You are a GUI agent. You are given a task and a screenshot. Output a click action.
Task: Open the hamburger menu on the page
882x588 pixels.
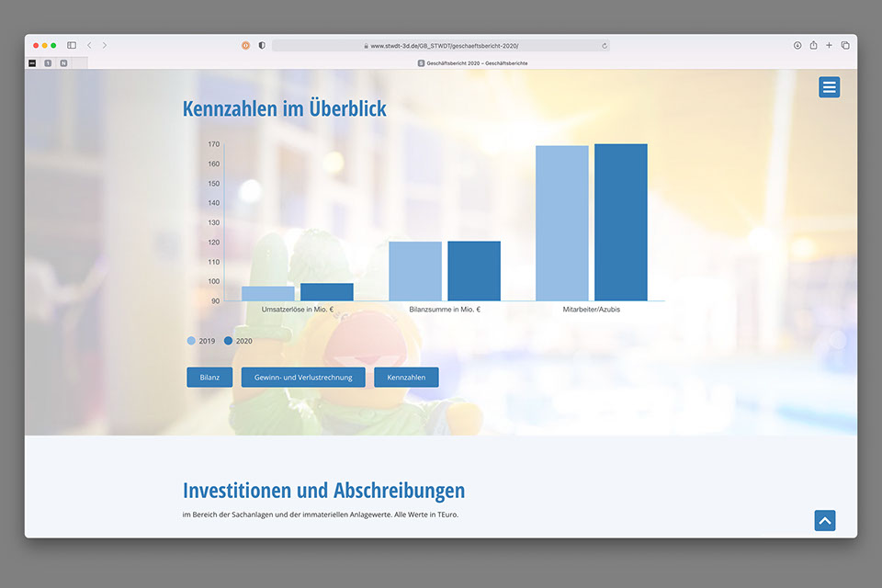[829, 87]
